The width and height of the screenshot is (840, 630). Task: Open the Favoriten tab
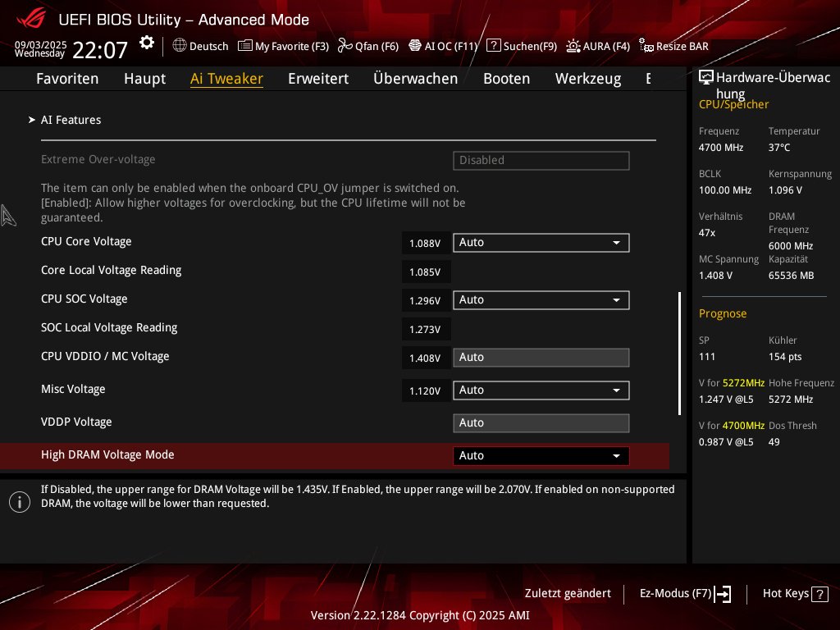pos(67,79)
